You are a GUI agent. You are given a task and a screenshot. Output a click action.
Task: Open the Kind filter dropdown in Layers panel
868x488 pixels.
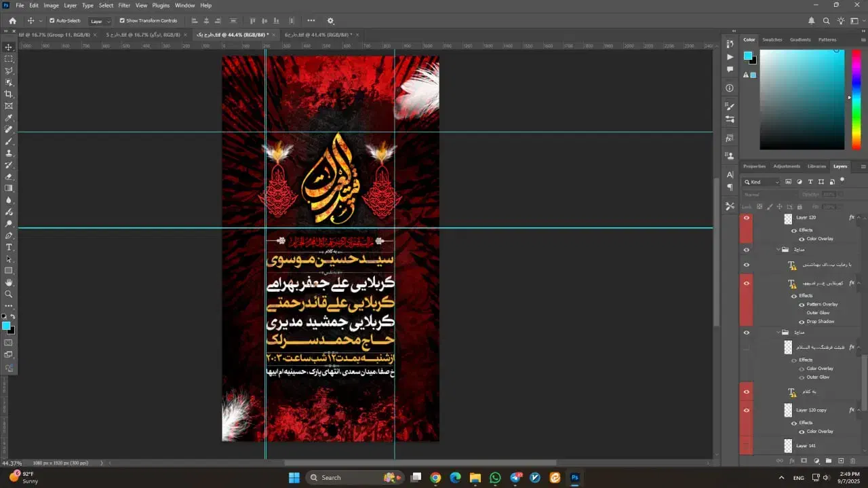pos(761,181)
